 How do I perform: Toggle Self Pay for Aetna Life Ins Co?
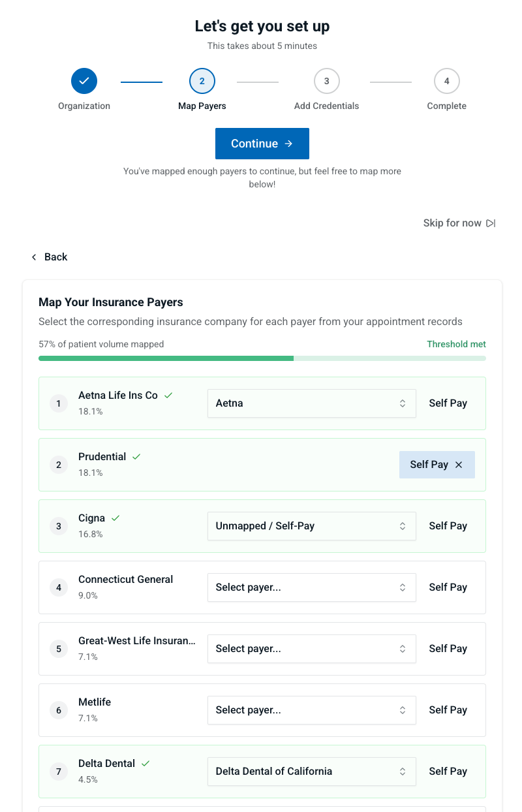(x=448, y=403)
